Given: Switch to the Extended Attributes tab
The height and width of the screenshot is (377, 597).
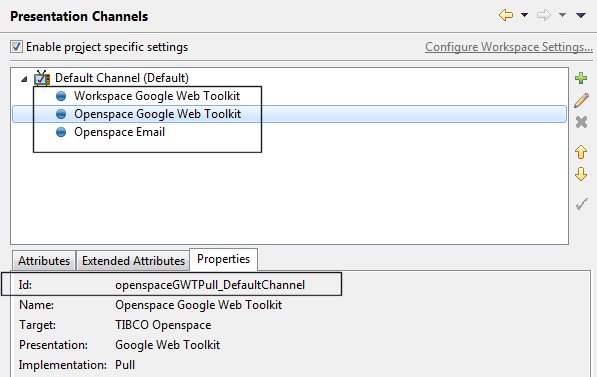Looking at the screenshot, I should click(133, 261).
